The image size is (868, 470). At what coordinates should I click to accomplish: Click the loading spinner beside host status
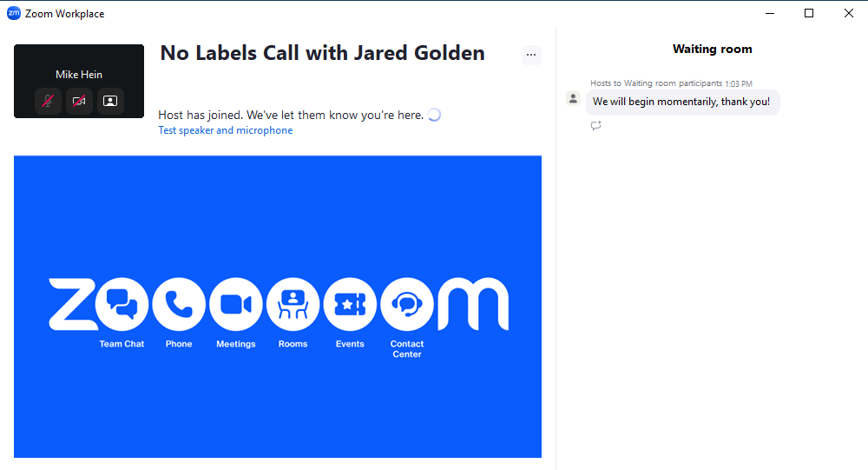click(x=435, y=115)
